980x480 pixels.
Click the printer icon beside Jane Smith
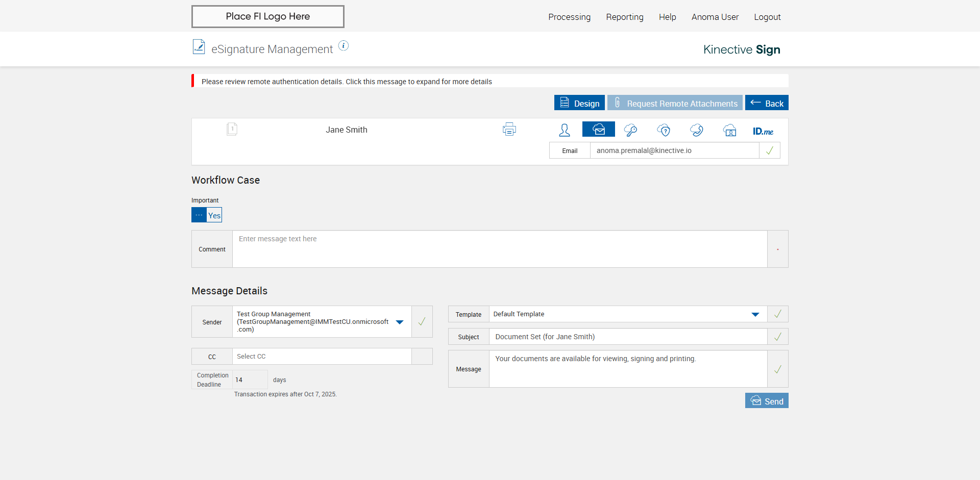509,130
